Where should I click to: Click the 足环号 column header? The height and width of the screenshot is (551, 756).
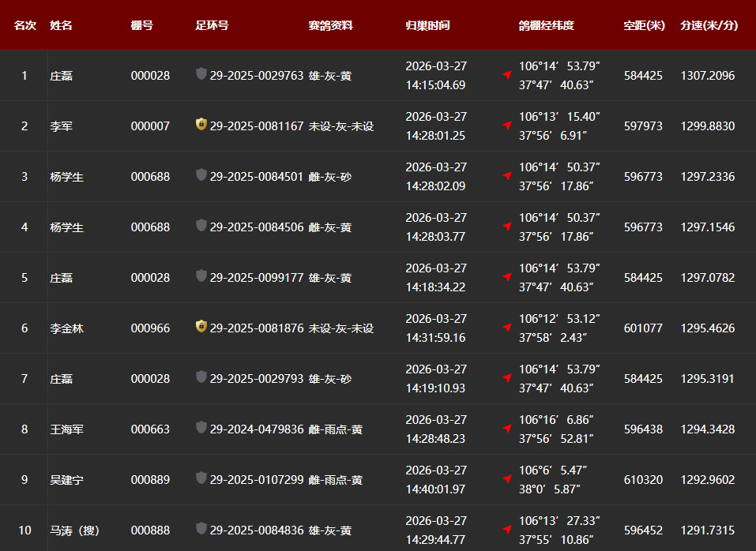[x=212, y=25]
